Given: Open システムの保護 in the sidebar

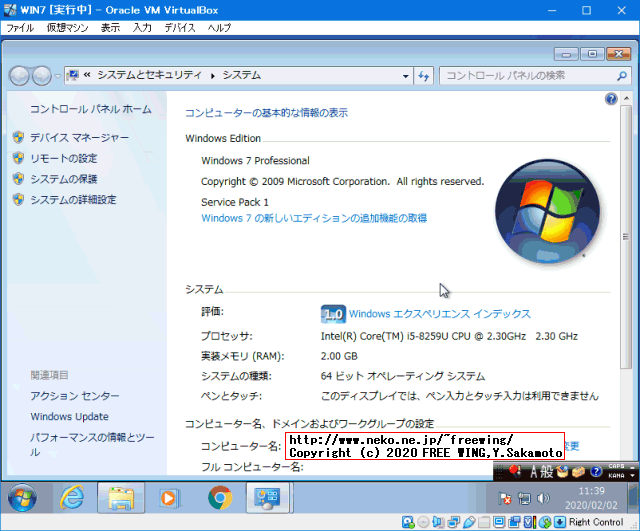Looking at the screenshot, I should pyautogui.click(x=64, y=179).
